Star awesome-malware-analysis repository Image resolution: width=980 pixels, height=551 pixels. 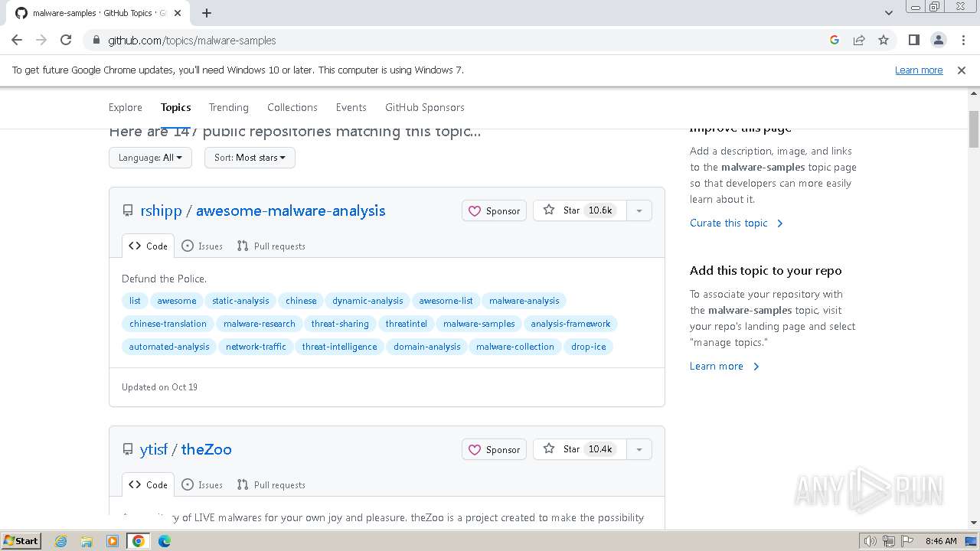tap(580, 210)
